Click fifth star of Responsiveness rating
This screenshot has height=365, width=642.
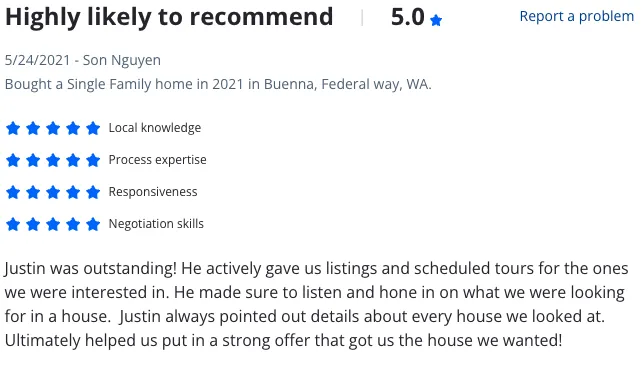(x=93, y=192)
